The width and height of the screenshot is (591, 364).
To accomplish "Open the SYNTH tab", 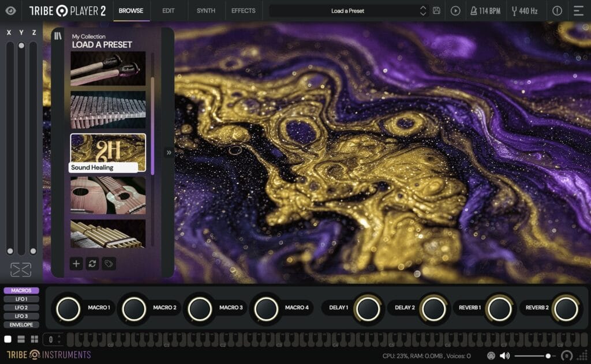I will [x=205, y=10].
